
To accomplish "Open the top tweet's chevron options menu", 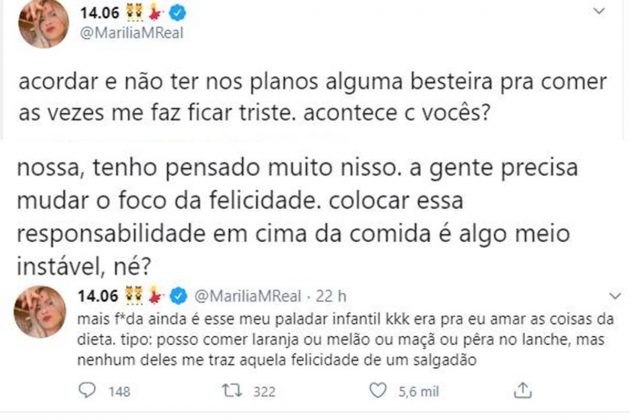I will pos(598,11).
